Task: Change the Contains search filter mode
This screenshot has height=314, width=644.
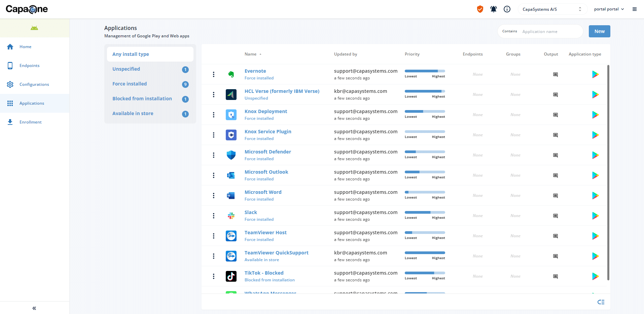Action: click(510, 31)
